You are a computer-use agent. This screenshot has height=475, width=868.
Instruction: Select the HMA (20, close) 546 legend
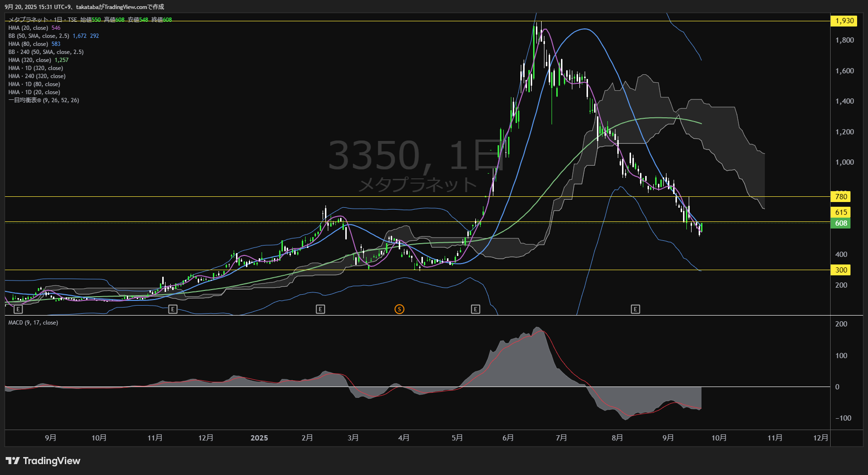tap(34, 28)
